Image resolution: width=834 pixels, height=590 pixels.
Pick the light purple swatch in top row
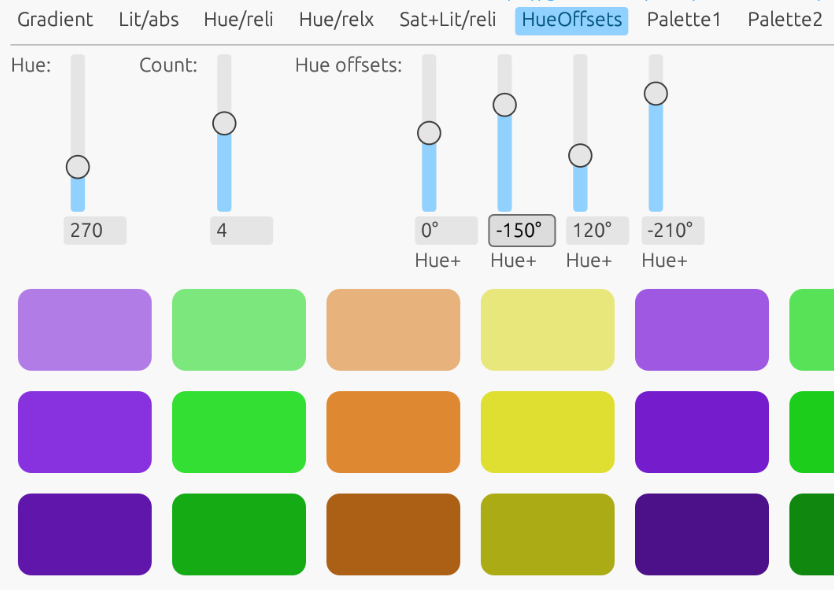pos(85,330)
